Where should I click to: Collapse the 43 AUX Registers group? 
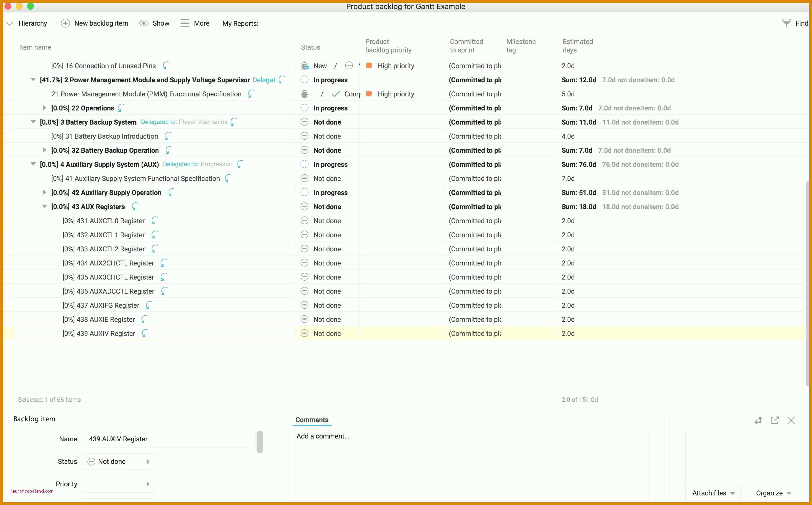coord(45,206)
